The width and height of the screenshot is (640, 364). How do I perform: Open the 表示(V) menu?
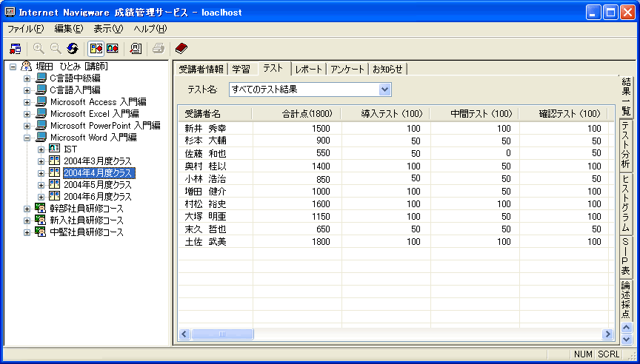pyautogui.click(x=107, y=29)
